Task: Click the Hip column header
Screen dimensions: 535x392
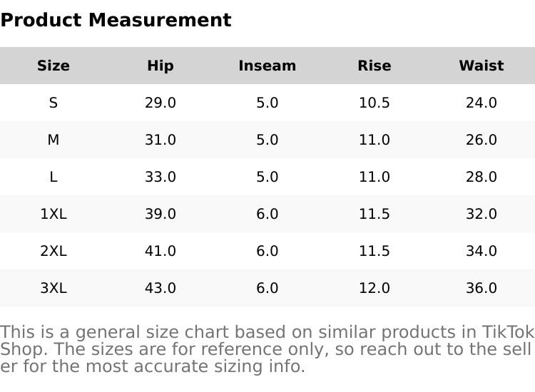Action: pyautogui.click(x=160, y=66)
